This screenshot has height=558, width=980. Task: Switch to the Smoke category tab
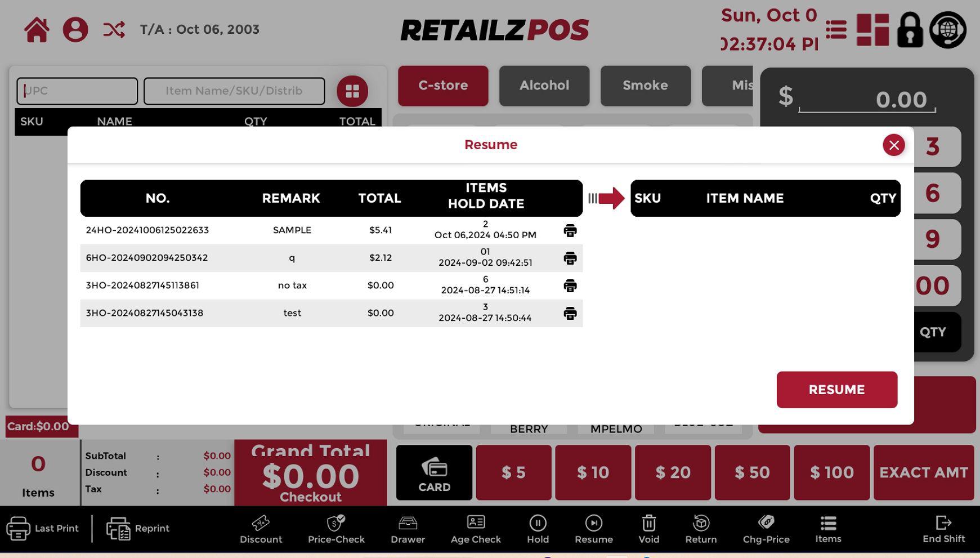tap(645, 86)
